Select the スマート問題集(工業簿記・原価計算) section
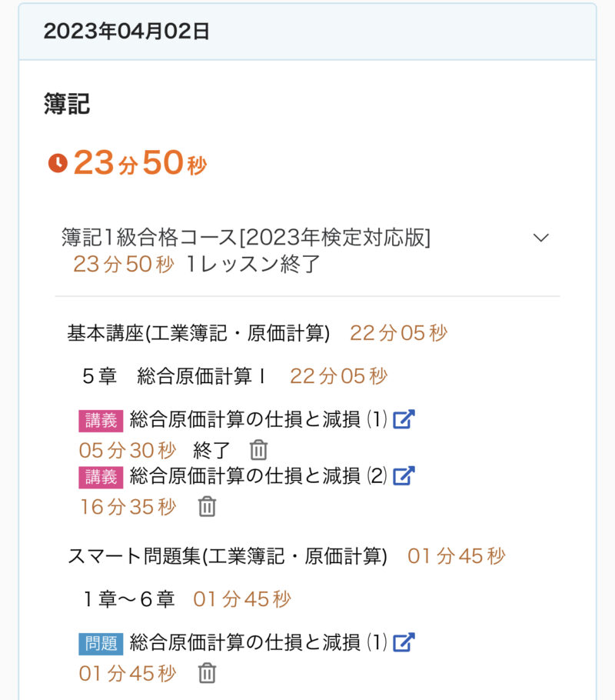The height and width of the screenshot is (700, 615). pyautogui.click(x=228, y=556)
